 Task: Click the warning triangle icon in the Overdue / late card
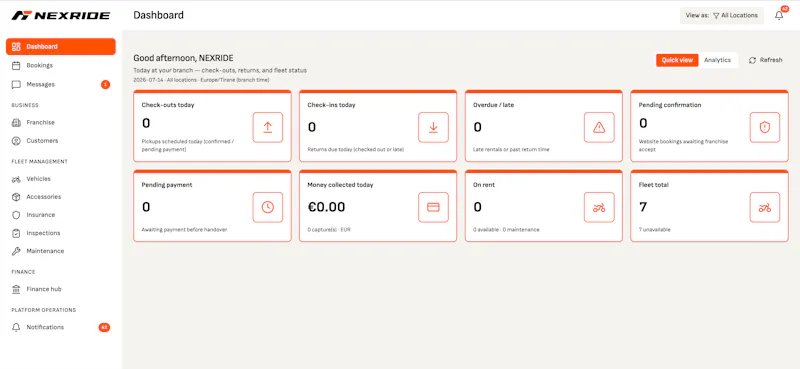[x=599, y=128]
